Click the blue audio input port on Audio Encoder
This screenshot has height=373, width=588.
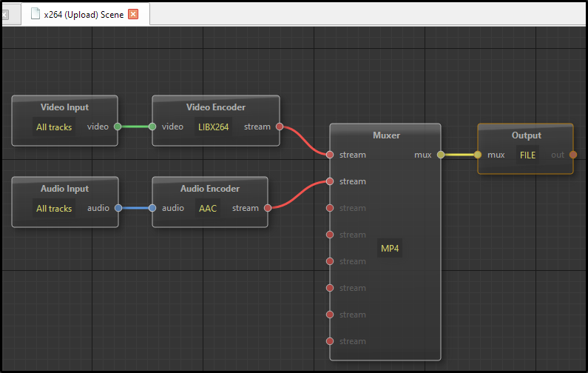(x=152, y=208)
